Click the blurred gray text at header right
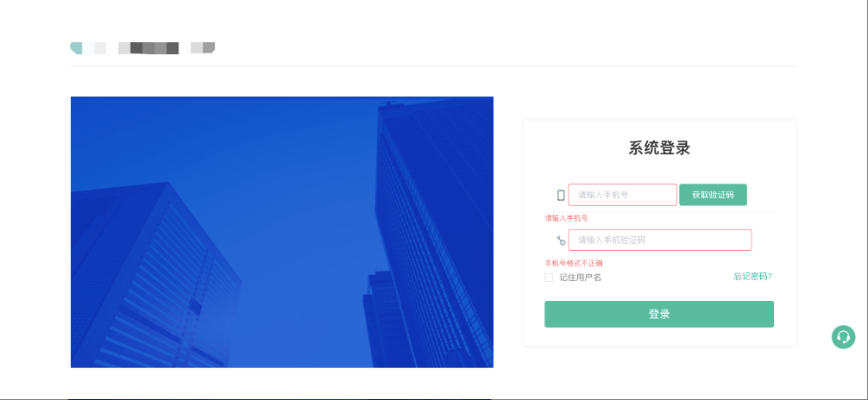 point(203,48)
